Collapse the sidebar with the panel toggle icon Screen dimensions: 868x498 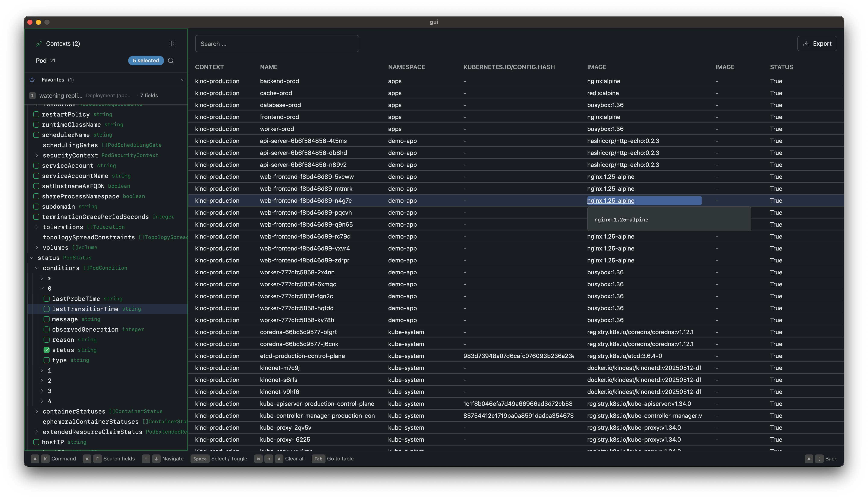173,44
